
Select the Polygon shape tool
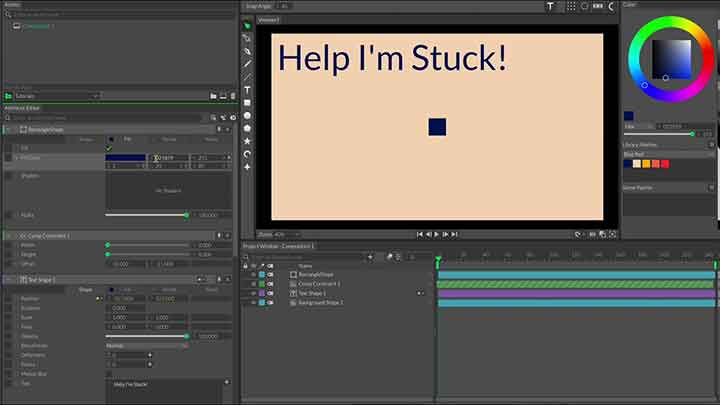click(x=247, y=129)
